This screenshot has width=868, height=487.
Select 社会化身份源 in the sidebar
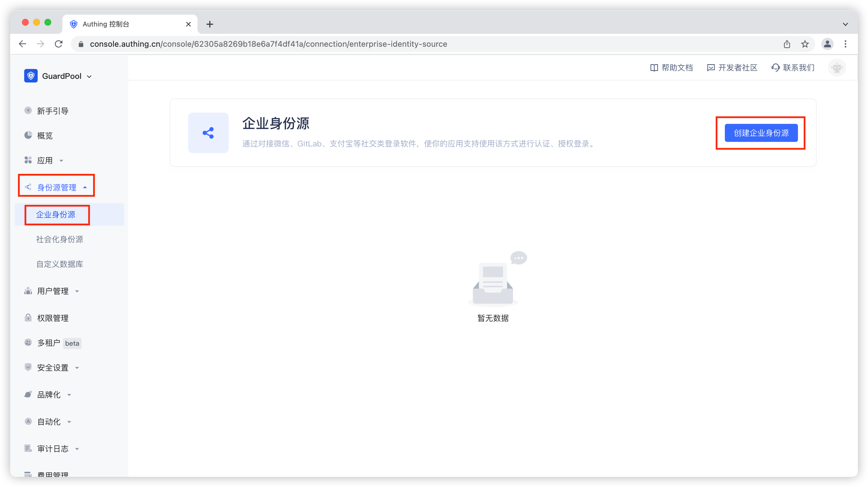coord(59,240)
